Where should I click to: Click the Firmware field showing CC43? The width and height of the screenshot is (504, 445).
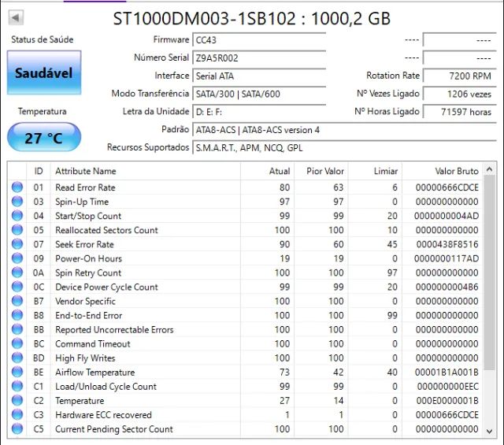259,40
